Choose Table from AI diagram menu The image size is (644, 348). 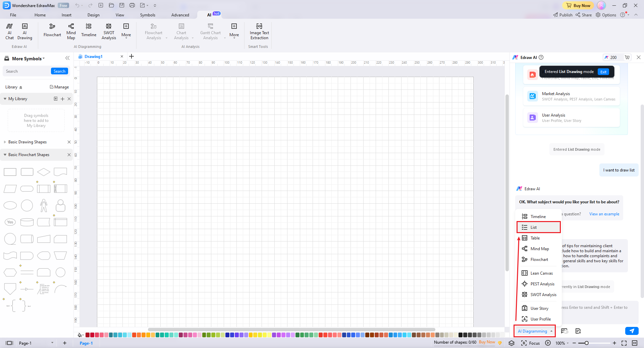[x=538, y=238]
